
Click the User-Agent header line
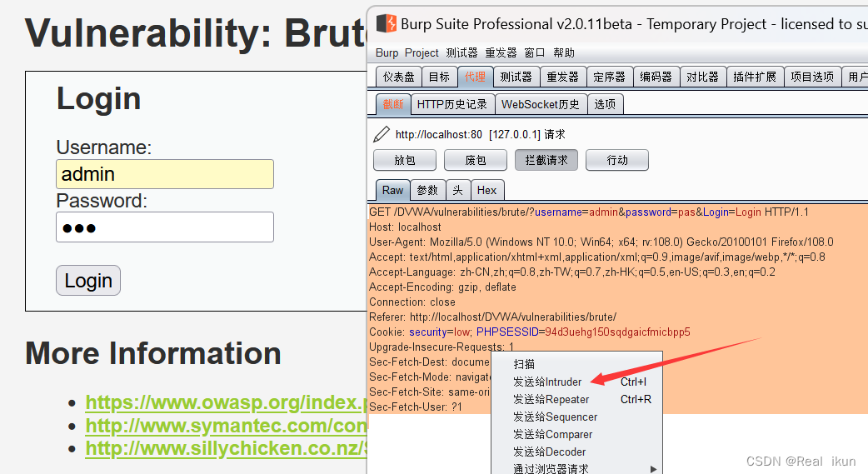[601, 242]
